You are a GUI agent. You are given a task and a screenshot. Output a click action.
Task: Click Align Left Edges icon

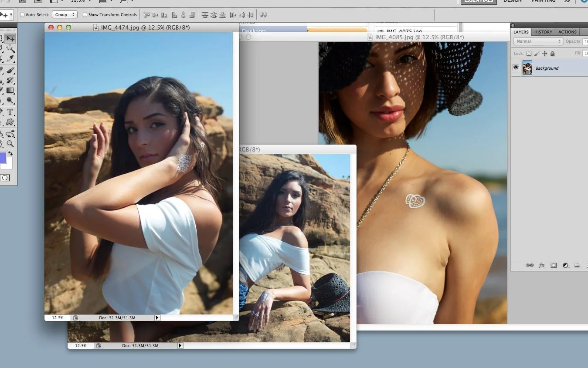point(174,15)
